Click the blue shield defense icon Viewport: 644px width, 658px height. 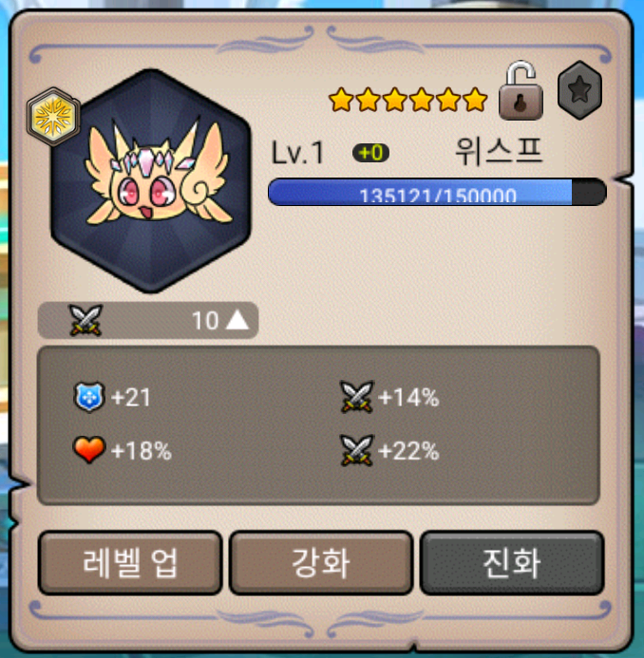pos(89,397)
